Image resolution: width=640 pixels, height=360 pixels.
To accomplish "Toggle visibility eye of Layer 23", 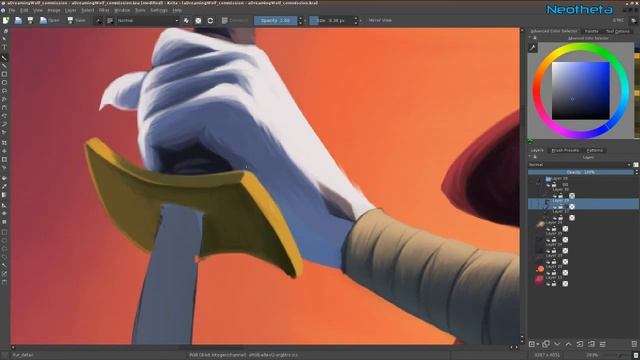I will pyautogui.click(x=549, y=262).
